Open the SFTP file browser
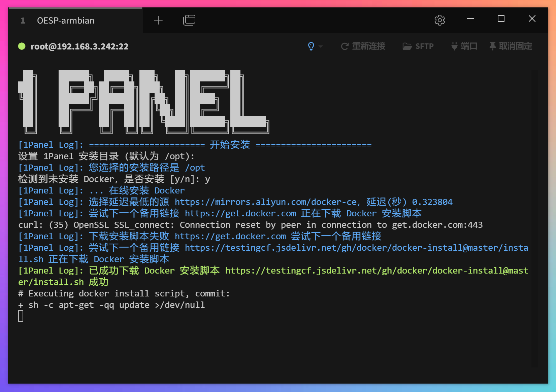Viewport: 556px width, 392px height. tap(418, 46)
